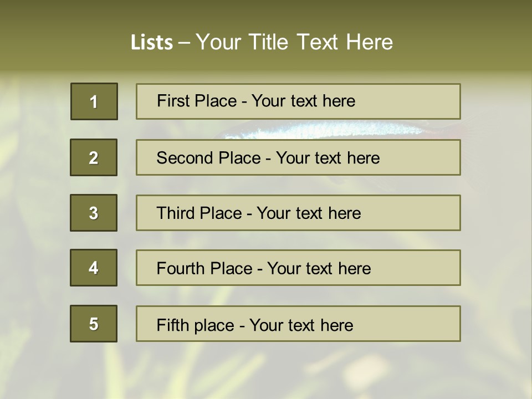Click the box labeled 3
This screenshot has width=532, height=399.
[94, 213]
